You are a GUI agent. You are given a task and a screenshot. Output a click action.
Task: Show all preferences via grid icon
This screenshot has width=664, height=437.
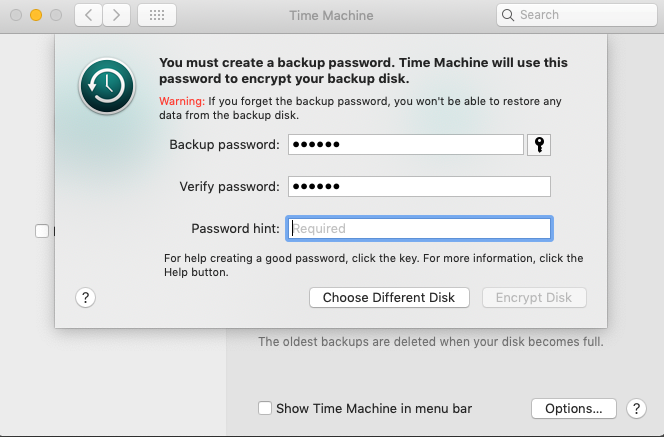click(156, 15)
